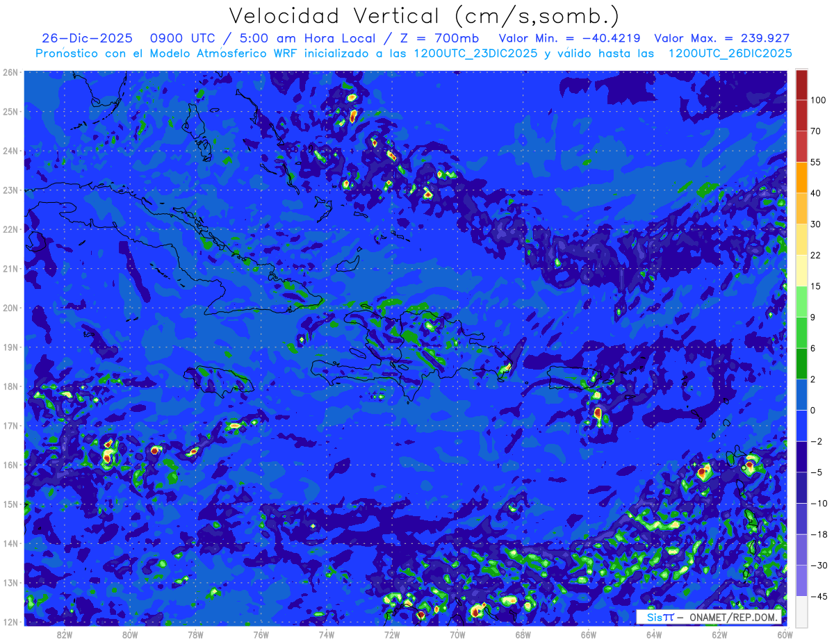Click the '72W' longitude label
This screenshot has height=644, width=834.
point(392,634)
